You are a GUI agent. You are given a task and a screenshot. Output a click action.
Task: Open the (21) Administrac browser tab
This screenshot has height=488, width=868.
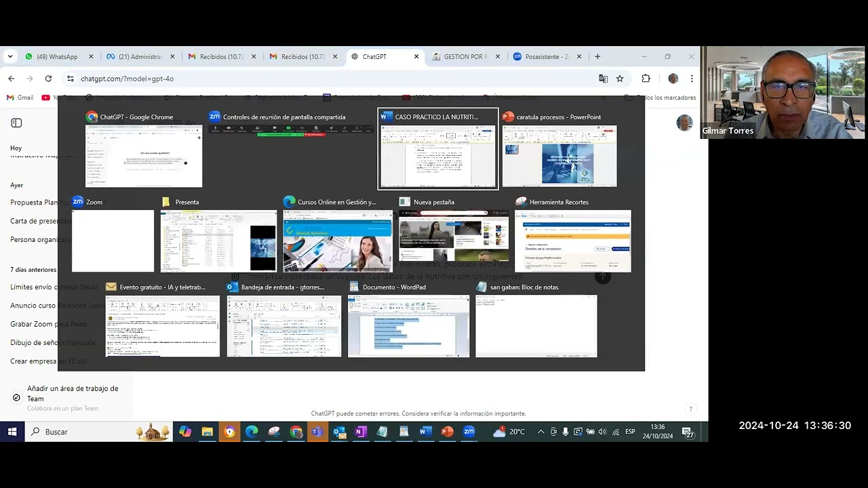(140, 57)
